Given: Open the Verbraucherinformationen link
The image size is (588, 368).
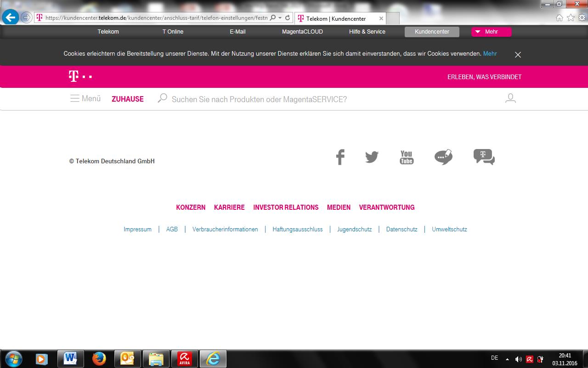Looking at the screenshot, I should pos(225,229).
